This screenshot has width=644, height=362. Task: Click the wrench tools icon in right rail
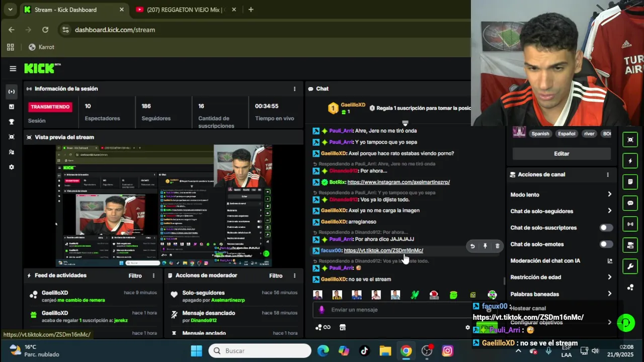pyautogui.click(x=630, y=266)
